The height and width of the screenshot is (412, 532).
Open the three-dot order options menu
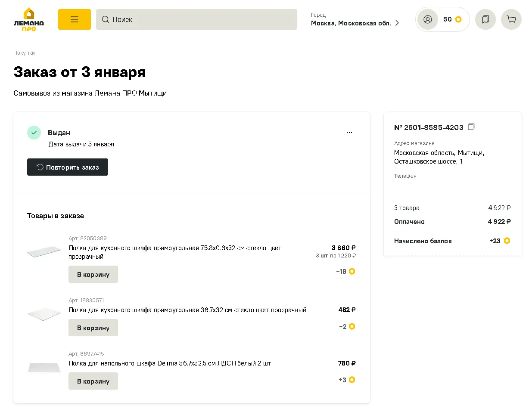[x=349, y=133]
